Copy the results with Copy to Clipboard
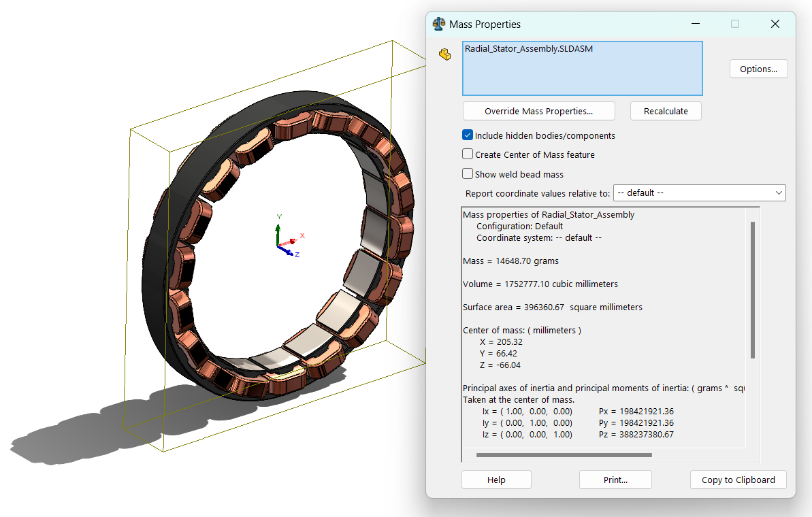This screenshot has width=812, height=517. coord(738,480)
